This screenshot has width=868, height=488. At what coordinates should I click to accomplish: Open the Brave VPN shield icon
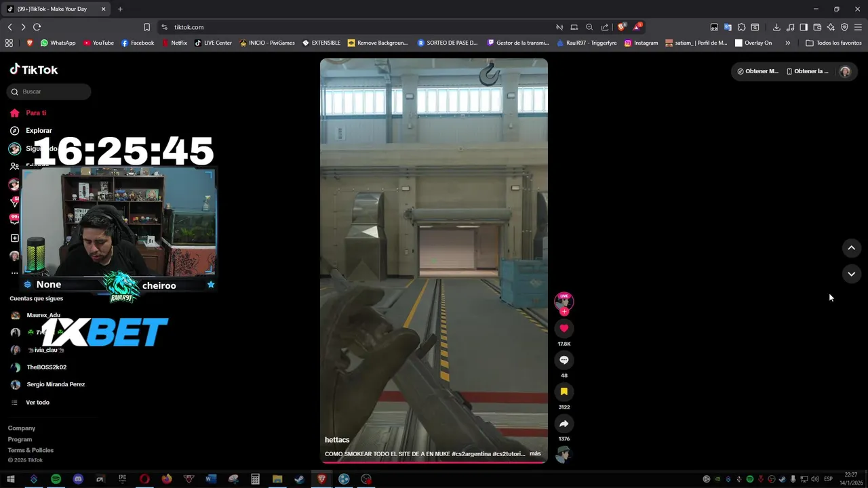pos(844,27)
